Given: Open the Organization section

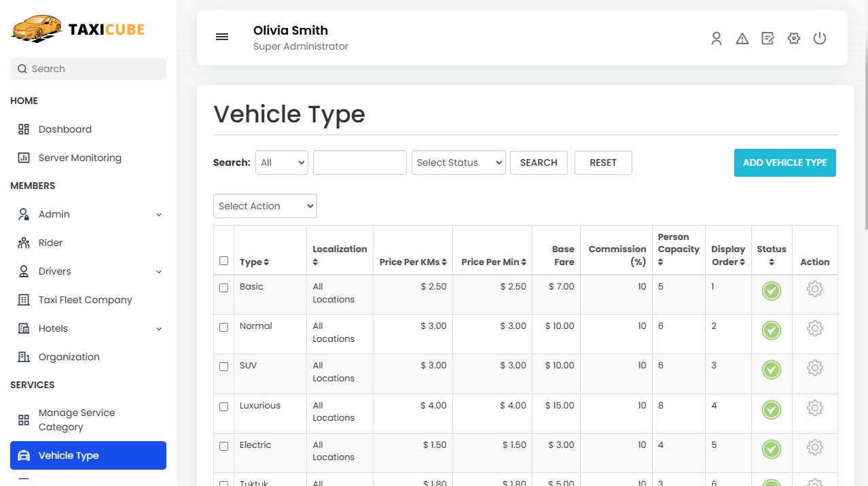Looking at the screenshot, I should [70, 357].
